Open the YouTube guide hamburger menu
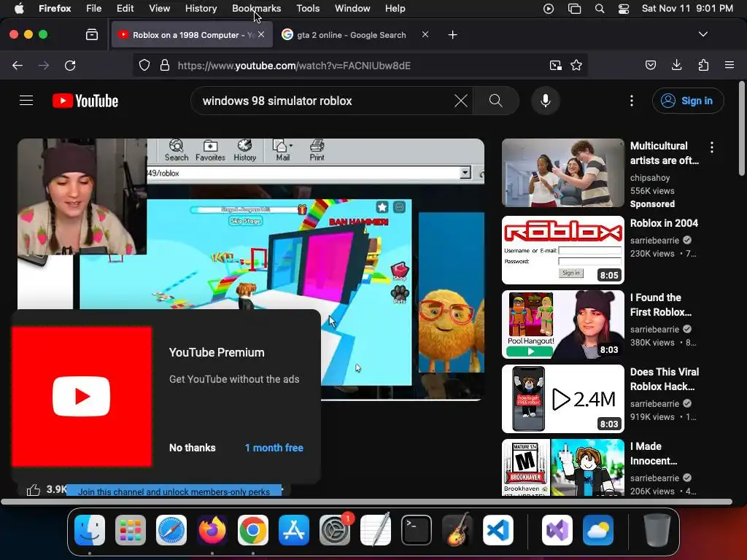 26,101
